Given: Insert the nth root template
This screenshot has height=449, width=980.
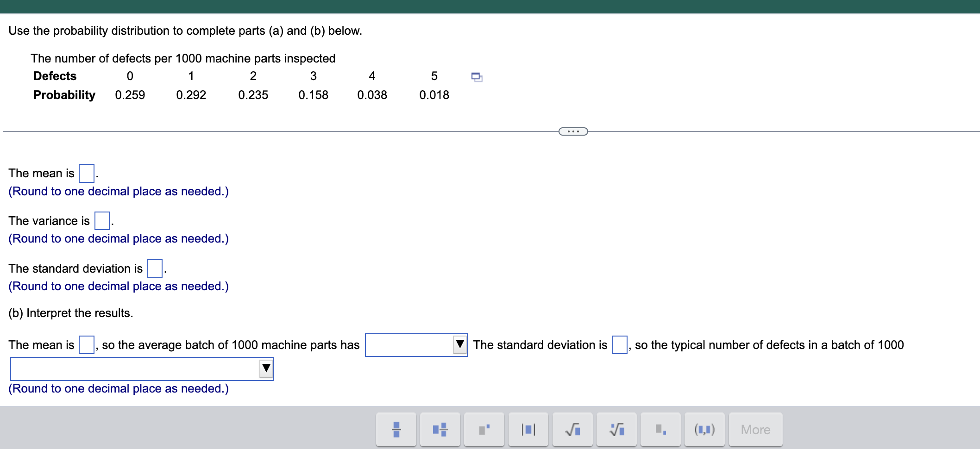Looking at the screenshot, I should (616, 430).
